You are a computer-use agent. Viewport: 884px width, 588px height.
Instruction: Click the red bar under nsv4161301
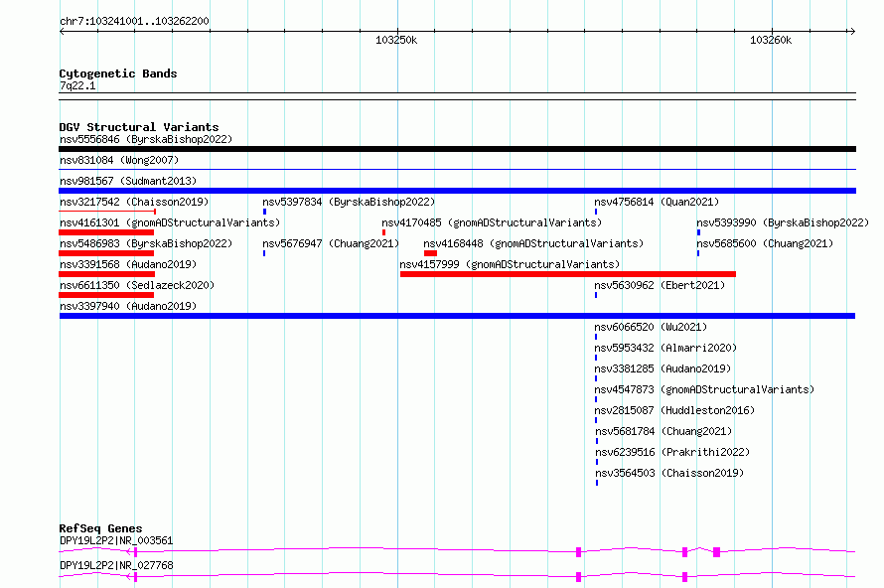(106, 232)
